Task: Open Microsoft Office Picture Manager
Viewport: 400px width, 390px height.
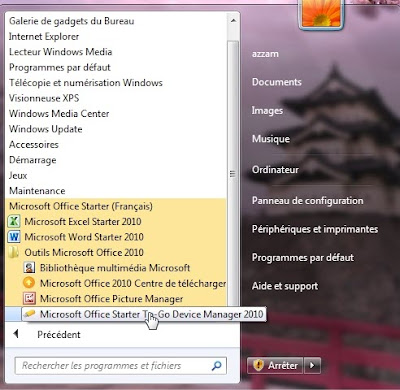Action: (x=111, y=299)
